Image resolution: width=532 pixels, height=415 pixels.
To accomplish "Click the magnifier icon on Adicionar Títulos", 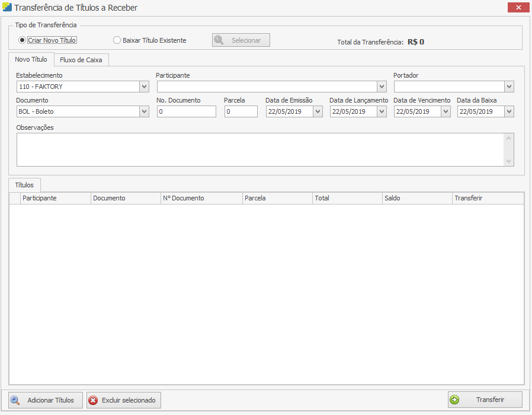I will 15,400.
